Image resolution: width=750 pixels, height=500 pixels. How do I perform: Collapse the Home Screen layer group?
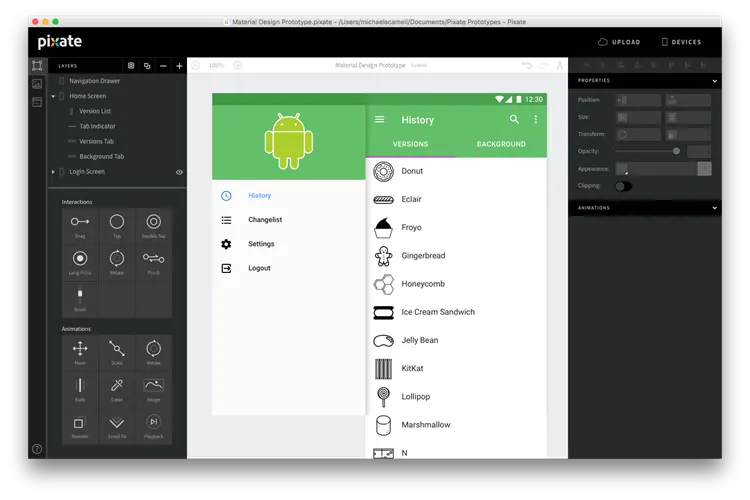(53, 96)
